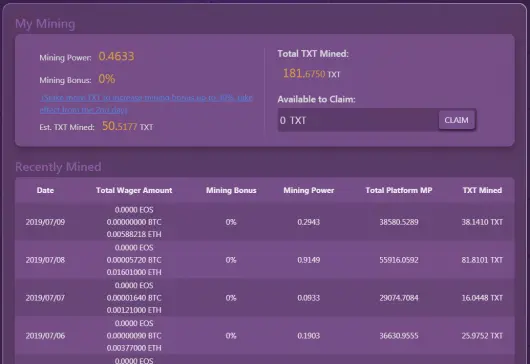Click the Total Wager Amount column header
The height and width of the screenshot is (364, 530).
[134, 190]
